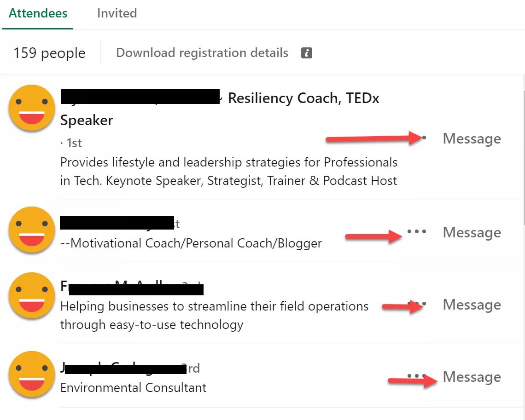Screen dimensions: 525x420
Task: Expand options menu on the second attendee row
Action: tap(416, 232)
